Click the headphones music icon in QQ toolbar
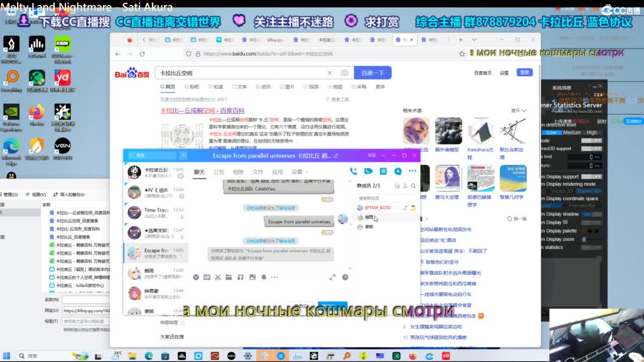The height and width of the screenshot is (362, 644). pyautogui.click(x=240, y=277)
